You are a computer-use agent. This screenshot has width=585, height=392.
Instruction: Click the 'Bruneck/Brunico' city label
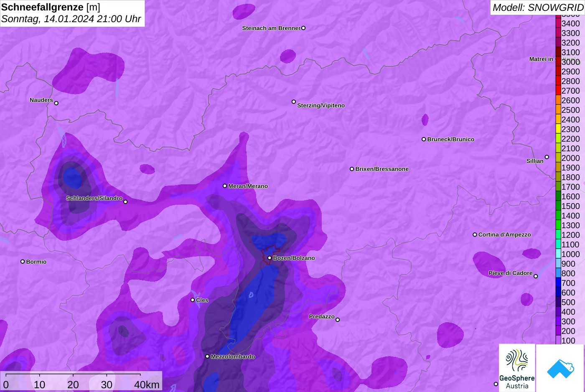click(x=451, y=139)
